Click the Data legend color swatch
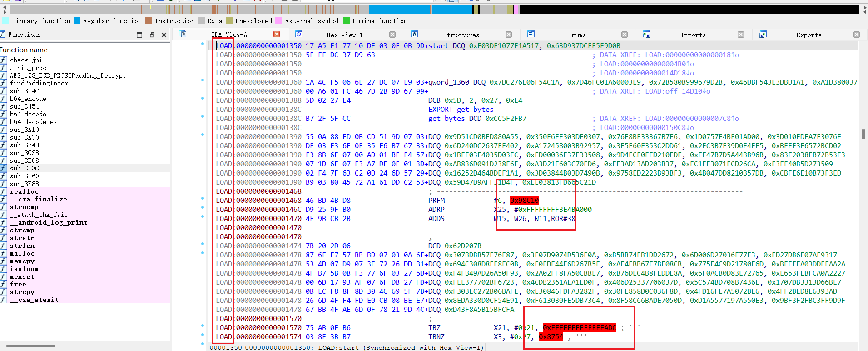Image resolution: width=868 pixels, height=351 pixels. pos(201,21)
